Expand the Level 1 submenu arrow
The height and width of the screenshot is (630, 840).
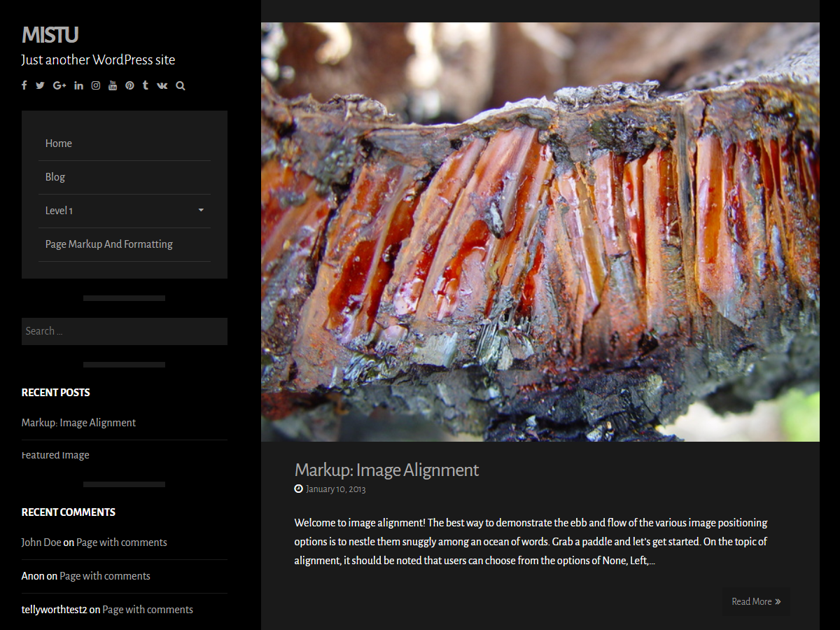201,211
